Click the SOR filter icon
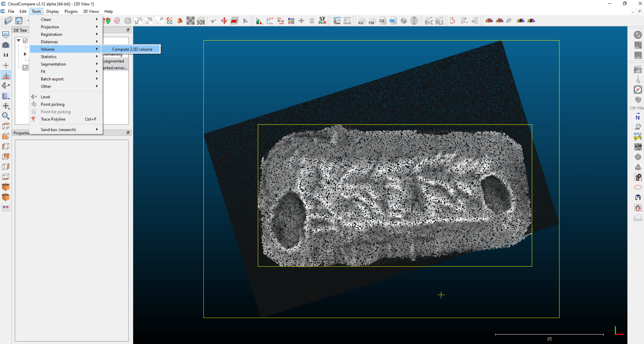The width and height of the screenshot is (644, 344). pos(201,21)
